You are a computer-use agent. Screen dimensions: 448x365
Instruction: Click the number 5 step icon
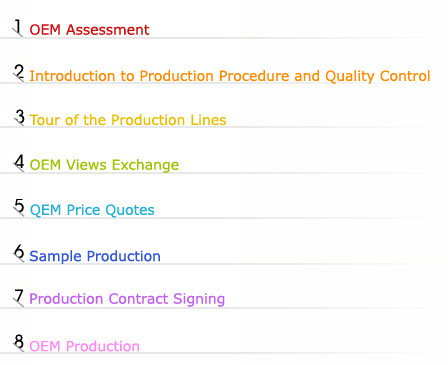[x=19, y=207]
